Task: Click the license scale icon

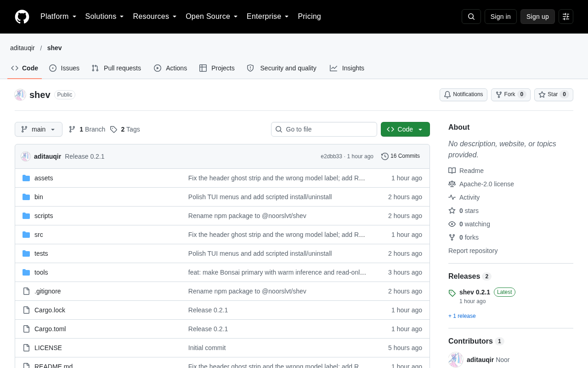Action: click(452, 184)
